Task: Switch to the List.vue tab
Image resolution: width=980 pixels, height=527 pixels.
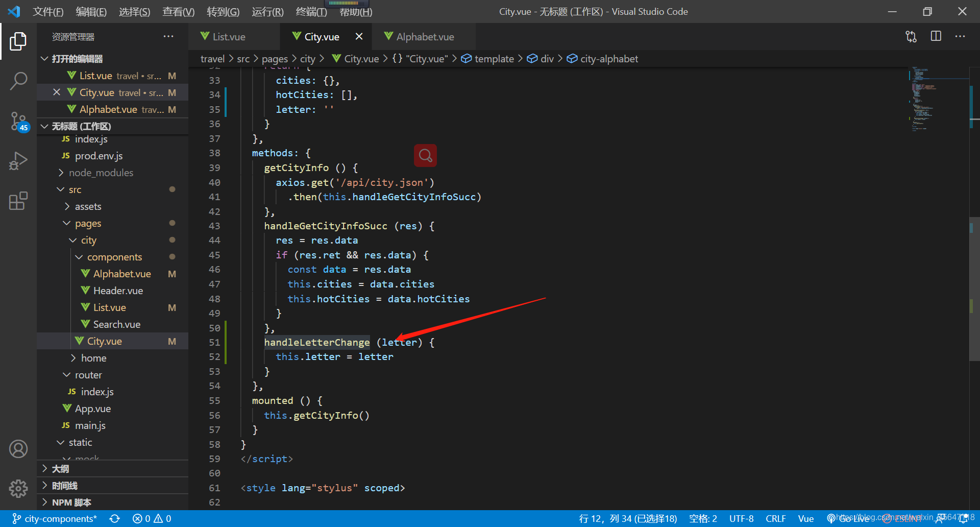Action: click(x=229, y=37)
